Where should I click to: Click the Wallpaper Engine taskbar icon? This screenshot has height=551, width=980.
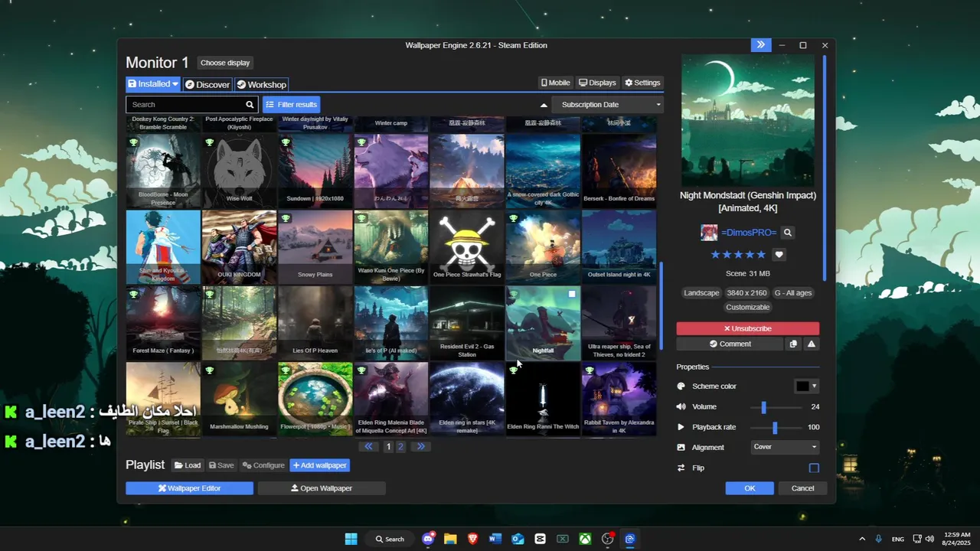(x=629, y=539)
